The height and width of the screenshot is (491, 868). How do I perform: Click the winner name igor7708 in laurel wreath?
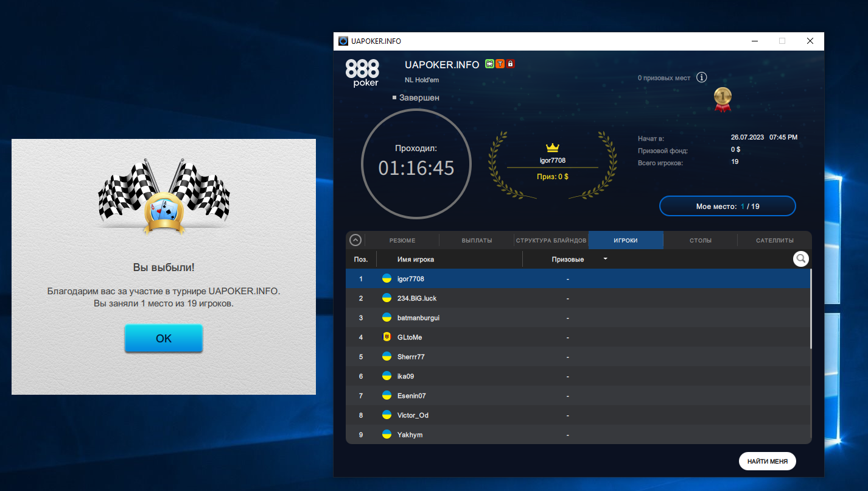click(553, 160)
